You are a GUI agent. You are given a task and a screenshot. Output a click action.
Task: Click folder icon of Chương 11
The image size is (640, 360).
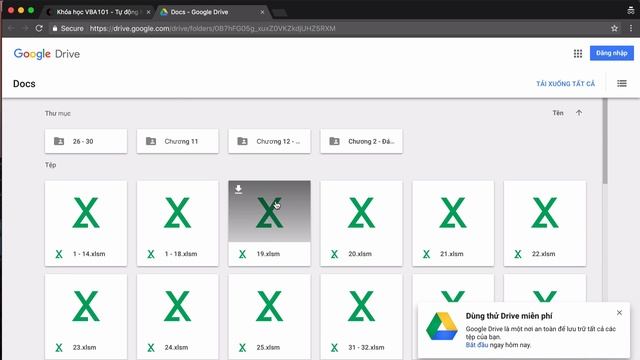pyautogui.click(x=151, y=141)
